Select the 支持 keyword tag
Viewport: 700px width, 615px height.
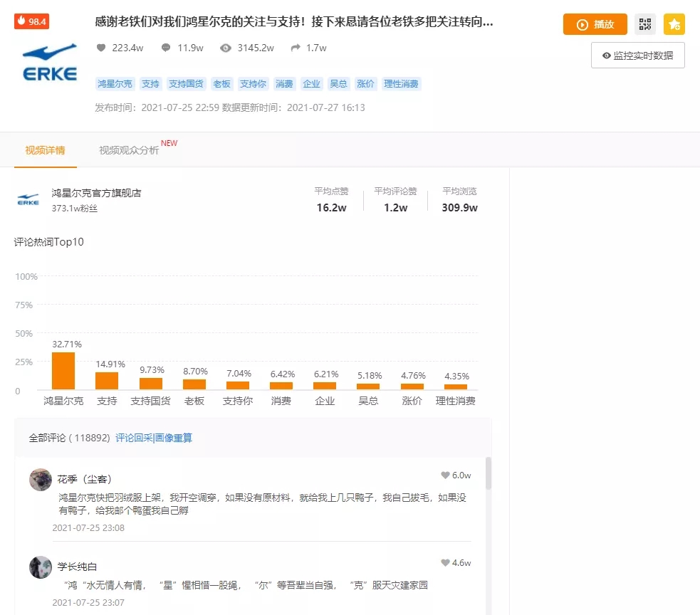150,84
